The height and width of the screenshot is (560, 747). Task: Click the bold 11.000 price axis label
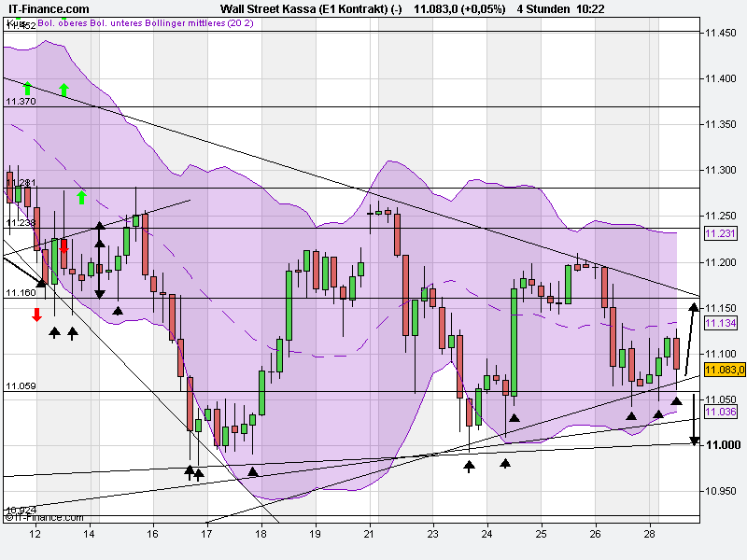(723, 445)
